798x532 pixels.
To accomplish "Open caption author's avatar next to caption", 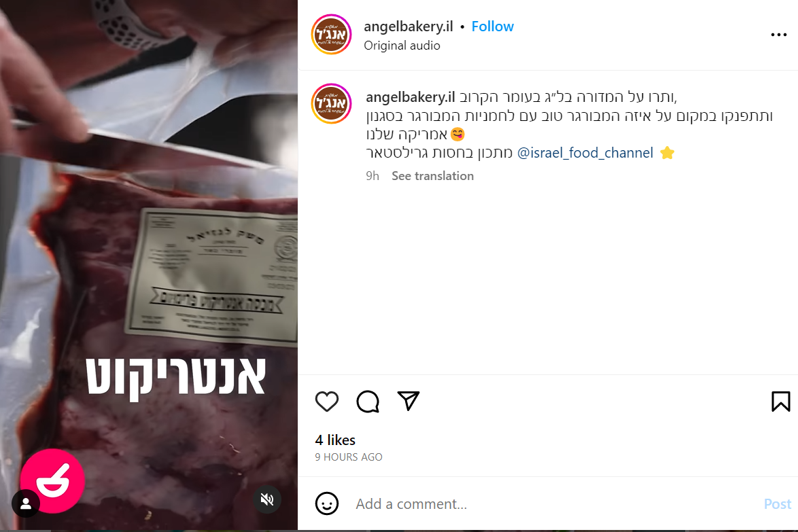I will point(331,103).
